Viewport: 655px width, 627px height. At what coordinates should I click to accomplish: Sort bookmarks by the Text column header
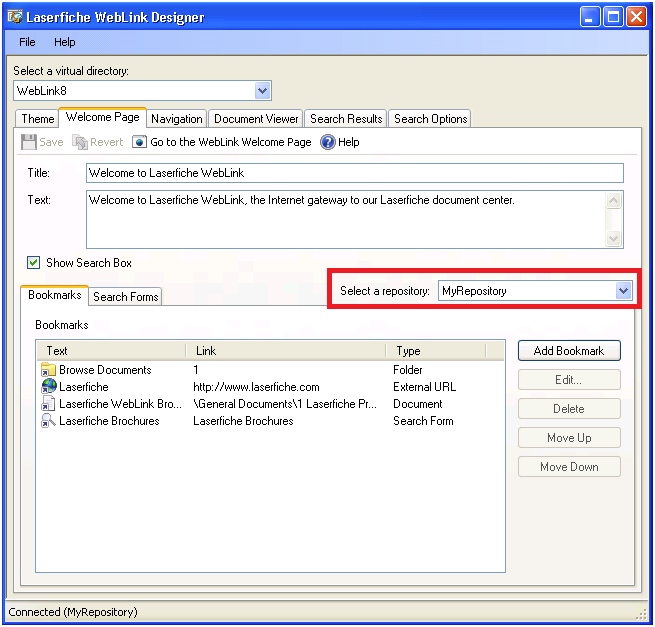click(111, 351)
